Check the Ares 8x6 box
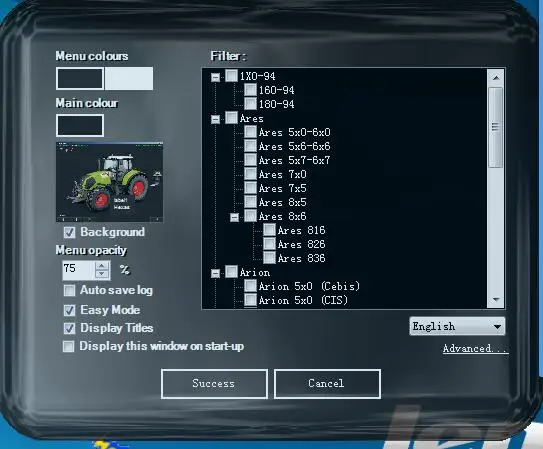 (x=250, y=216)
